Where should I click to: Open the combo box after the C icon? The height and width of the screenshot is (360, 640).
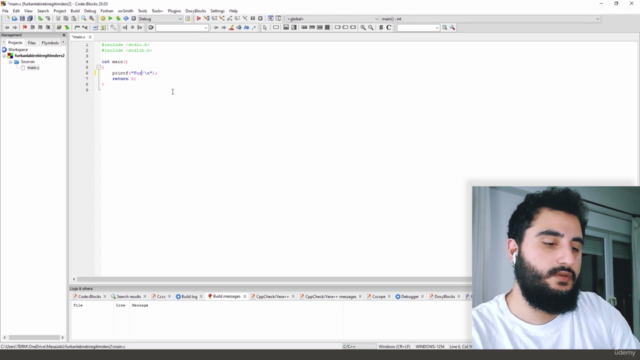point(418,28)
